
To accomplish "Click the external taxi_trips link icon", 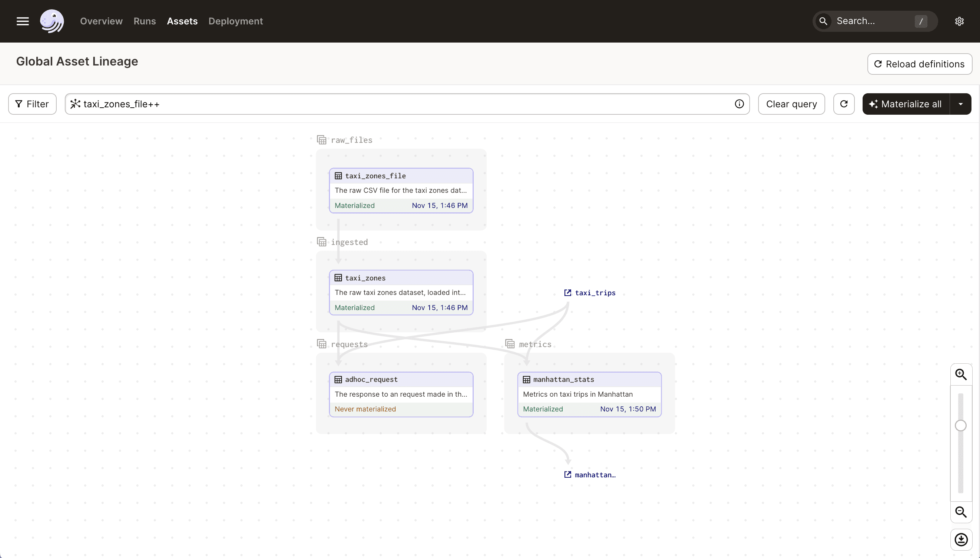I will [x=567, y=292].
